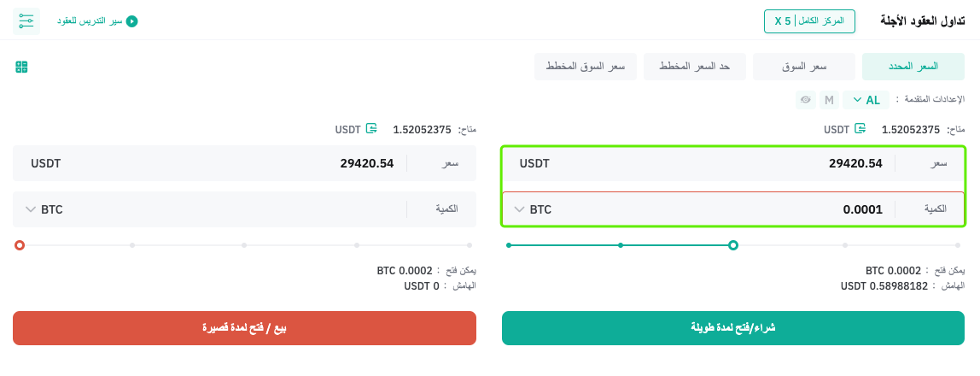
Task: Click the buy-side quantity field showing 0.0001
Action: pyautogui.click(x=733, y=209)
